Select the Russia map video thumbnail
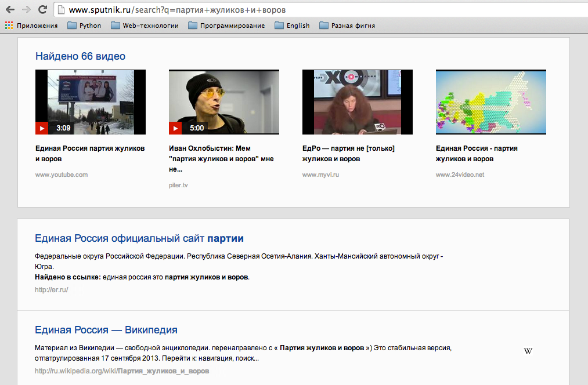Image resolution: width=588 pixels, height=385 pixels. click(x=490, y=102)
